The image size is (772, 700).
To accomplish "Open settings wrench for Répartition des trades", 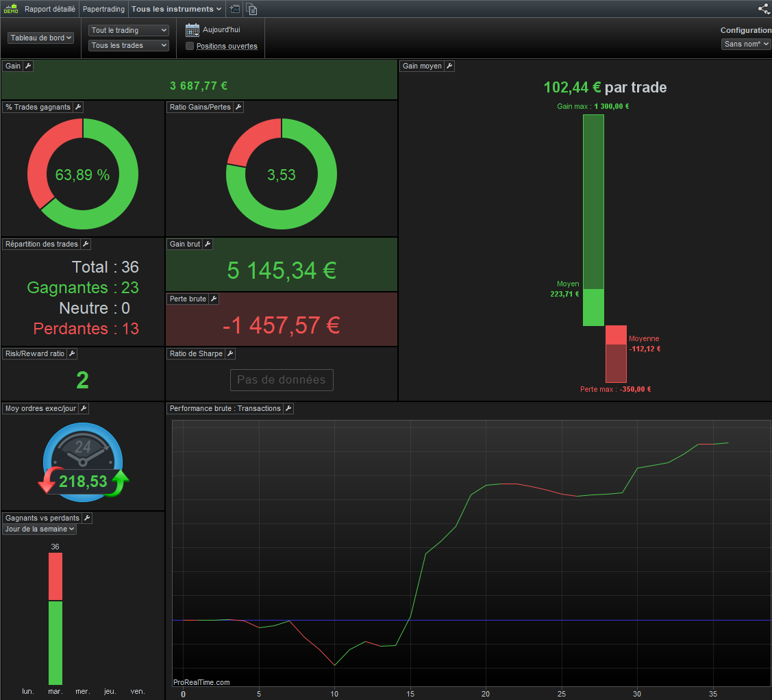I will (86, 244).
